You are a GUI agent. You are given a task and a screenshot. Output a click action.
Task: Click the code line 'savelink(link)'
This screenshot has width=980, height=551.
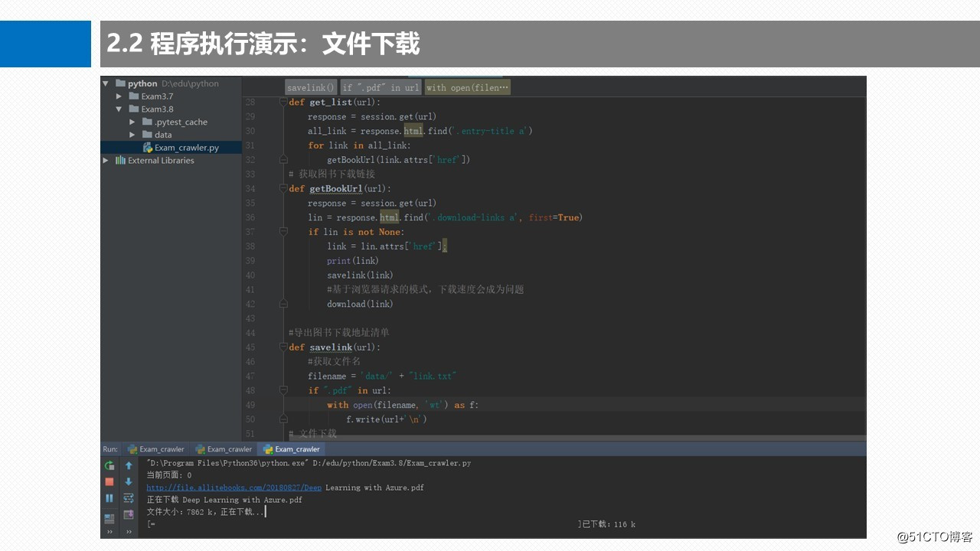(x=360, y=275)
